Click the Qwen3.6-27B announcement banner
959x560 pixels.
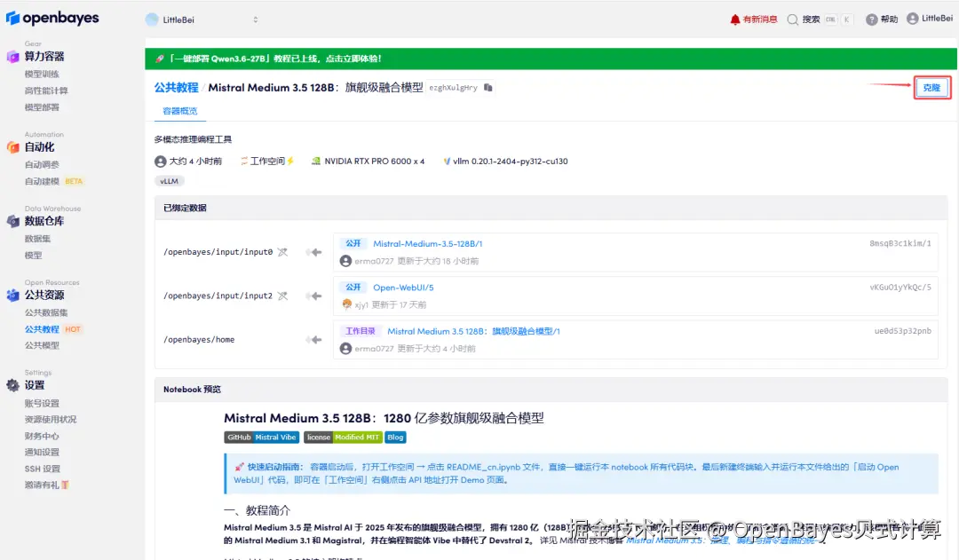pos(551,59)
